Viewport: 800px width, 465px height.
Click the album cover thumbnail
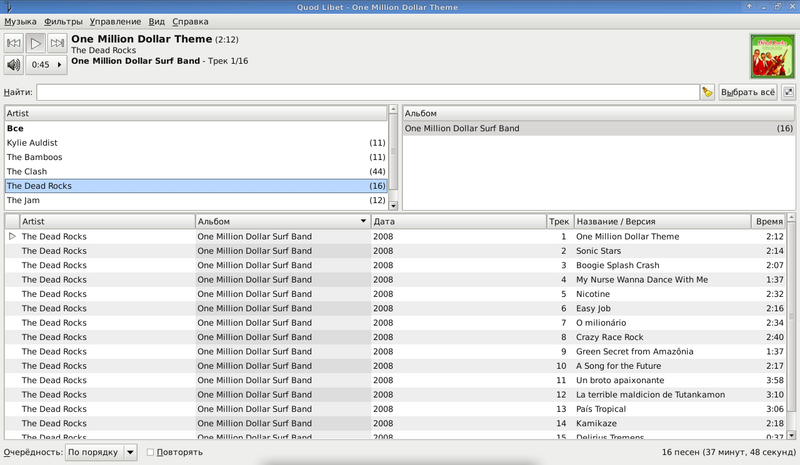(x=772, y=56)
